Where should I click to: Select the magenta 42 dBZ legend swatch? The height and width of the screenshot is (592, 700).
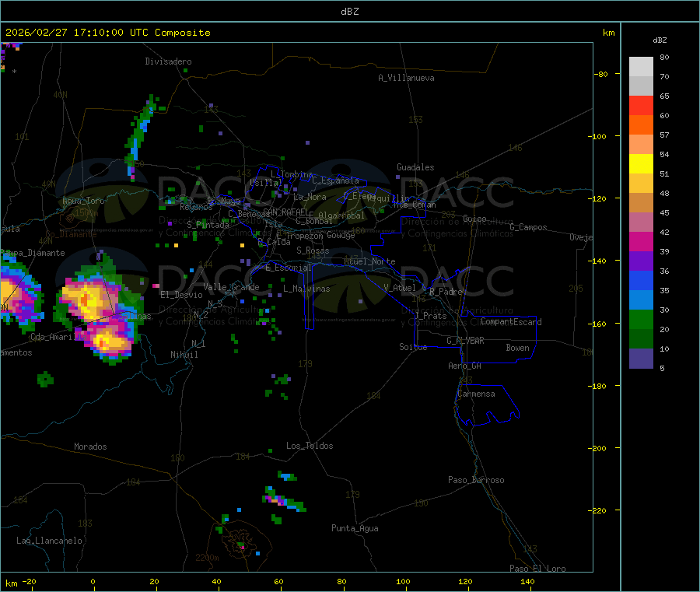tap(641, 241)
